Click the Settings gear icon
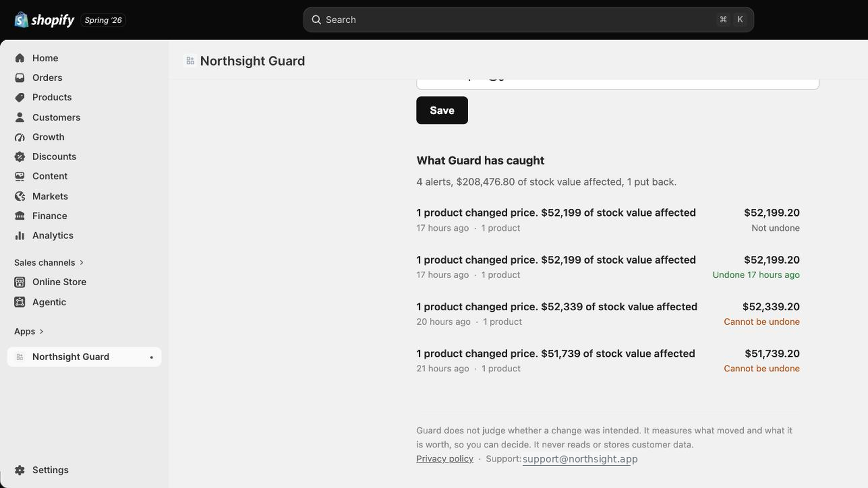 coord(20,470)
